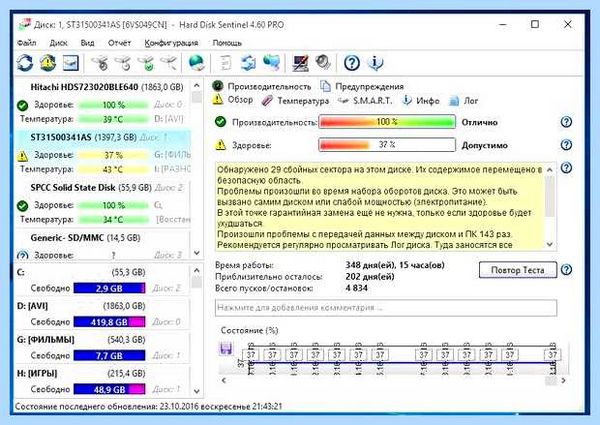Image resolution: width=600 pixels, height=425 pixels.
Task: Open the Лог tab
Action: (x=463, y=101)
